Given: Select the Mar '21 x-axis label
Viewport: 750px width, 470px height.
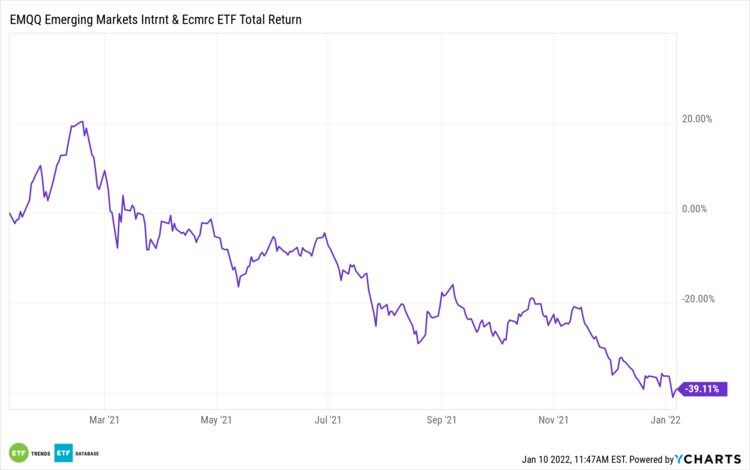Looking at the screenshot, I should [103, 422].
